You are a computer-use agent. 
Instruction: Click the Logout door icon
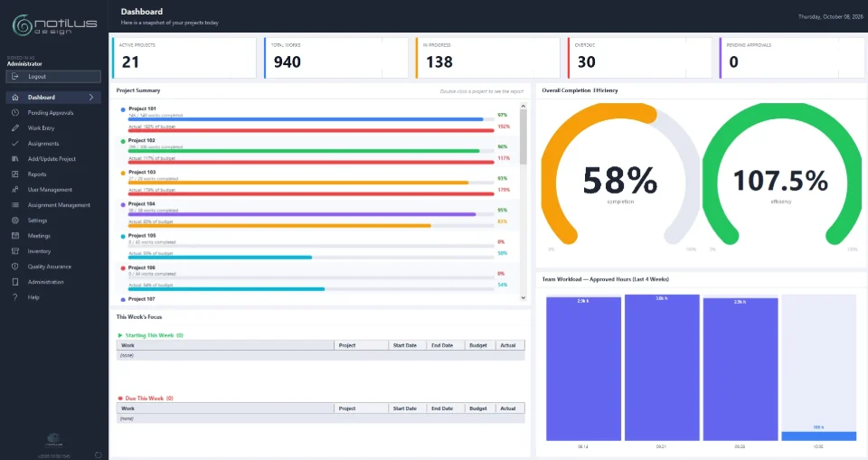(15, 77)
